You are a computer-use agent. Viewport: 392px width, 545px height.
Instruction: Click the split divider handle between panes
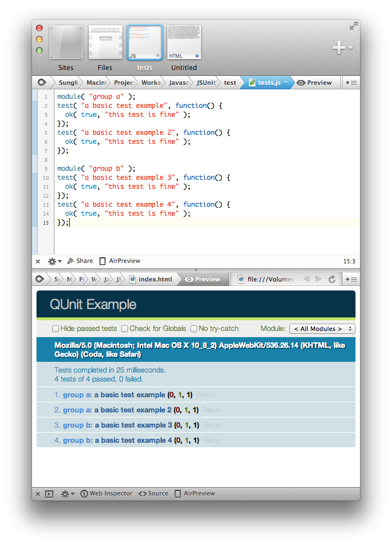tap(196, 270)
